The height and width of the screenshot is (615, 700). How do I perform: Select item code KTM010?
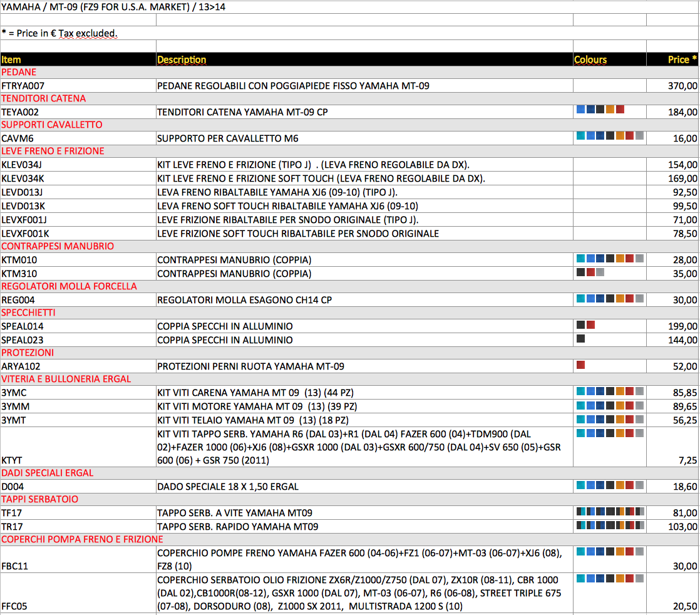(19, 260)
